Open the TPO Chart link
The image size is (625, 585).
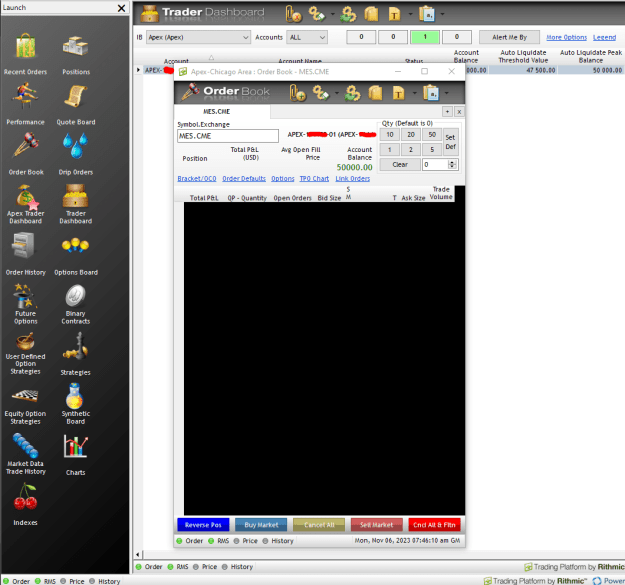(x=314, y=179)
